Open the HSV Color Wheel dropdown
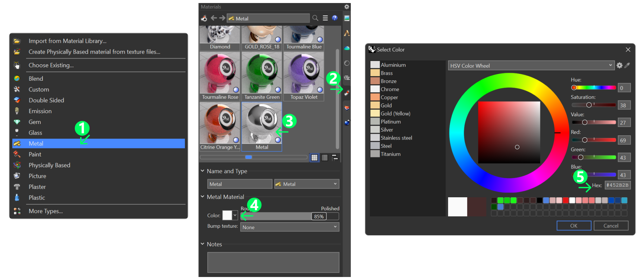The height and width of the screenshot is (280, 644). pyautogui.click(x=531, y=65)
